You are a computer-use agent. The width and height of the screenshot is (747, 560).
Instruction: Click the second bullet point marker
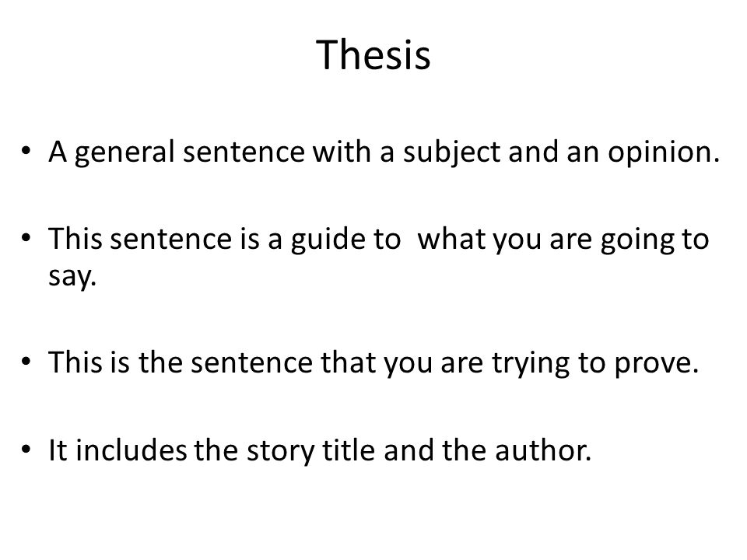point(26,238)
